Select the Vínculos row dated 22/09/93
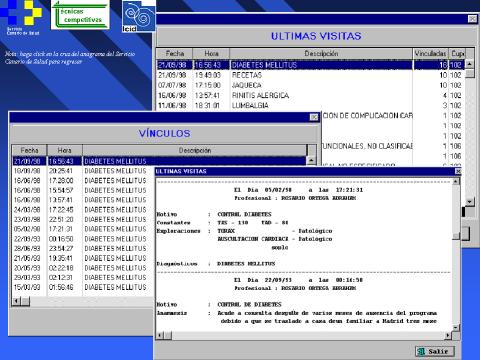 pos(83,239)
